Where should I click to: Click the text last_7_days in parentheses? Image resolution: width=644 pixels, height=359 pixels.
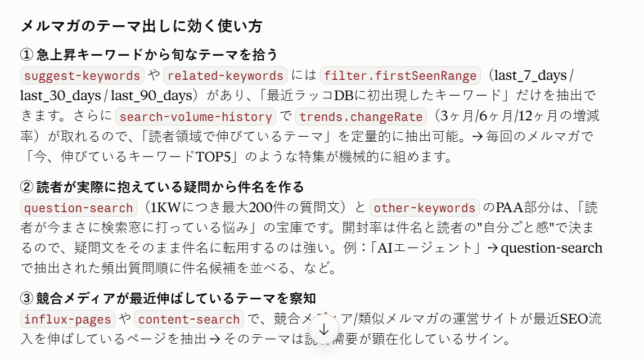click(x=530, y=75)
